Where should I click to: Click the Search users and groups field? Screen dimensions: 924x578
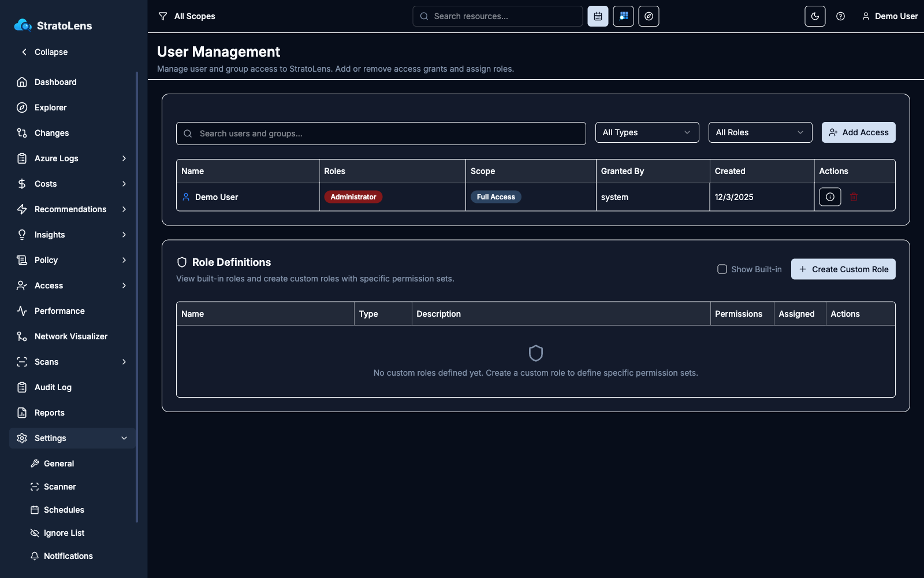(381, 134)
